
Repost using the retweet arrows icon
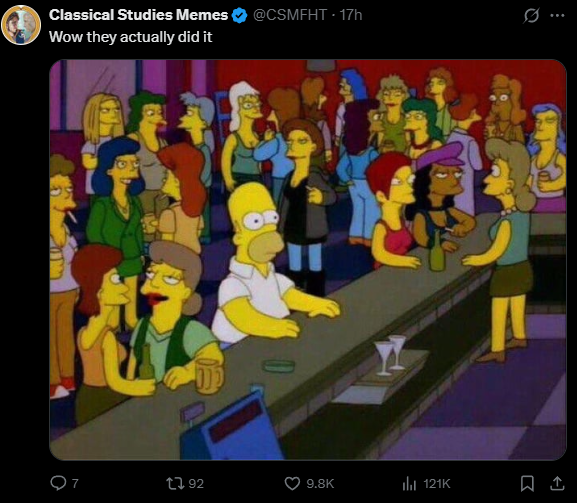(x=174, y=483)
